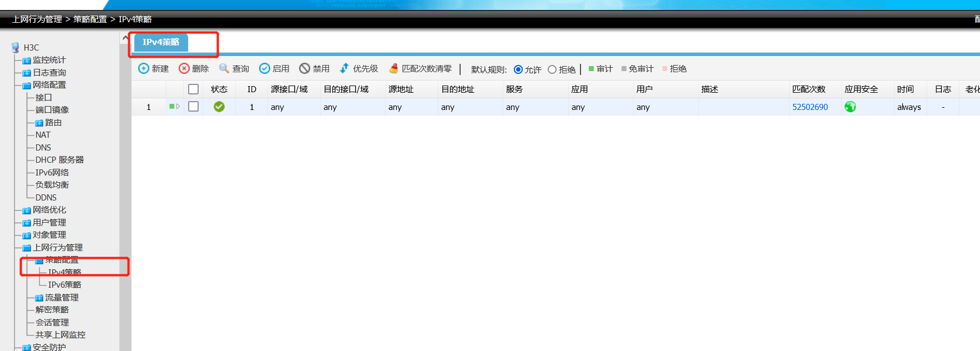Click 上网行为管理 in the breadcrumb
This screenshot has width=980, height=351.
37,19
